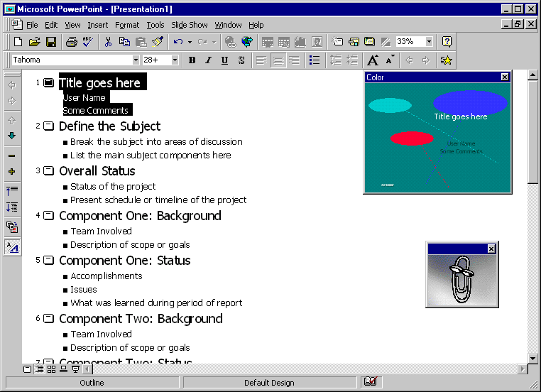Screen dimensions: 541x392
Task: Decrease font size with small A
Action: [x=390, y=60]
